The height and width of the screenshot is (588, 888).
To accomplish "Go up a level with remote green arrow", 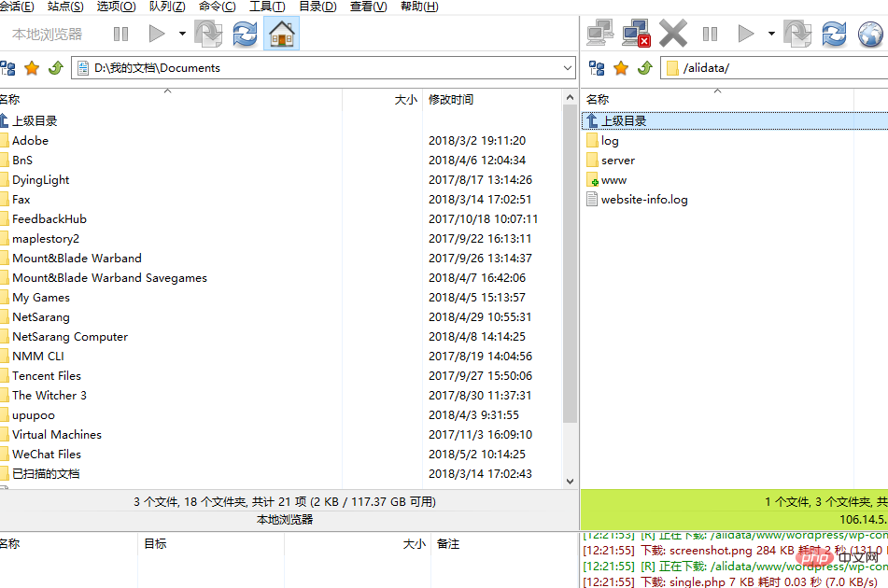I will [645, 68].
